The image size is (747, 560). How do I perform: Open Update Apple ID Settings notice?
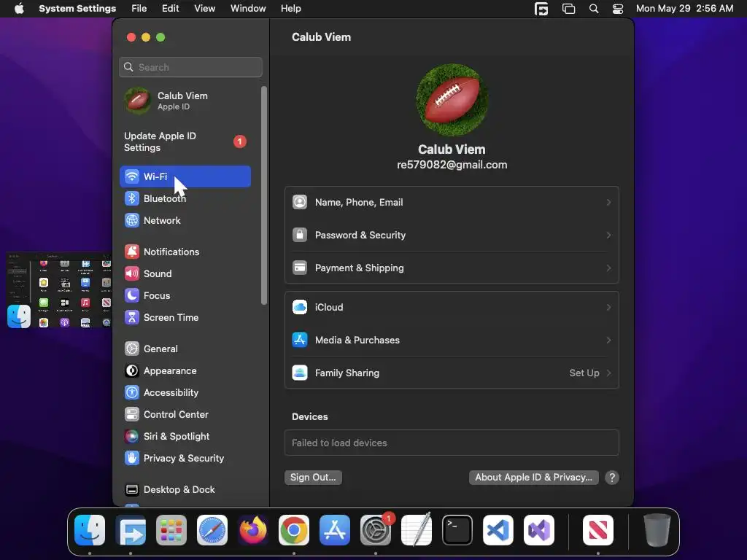click(x=185, y=142)
